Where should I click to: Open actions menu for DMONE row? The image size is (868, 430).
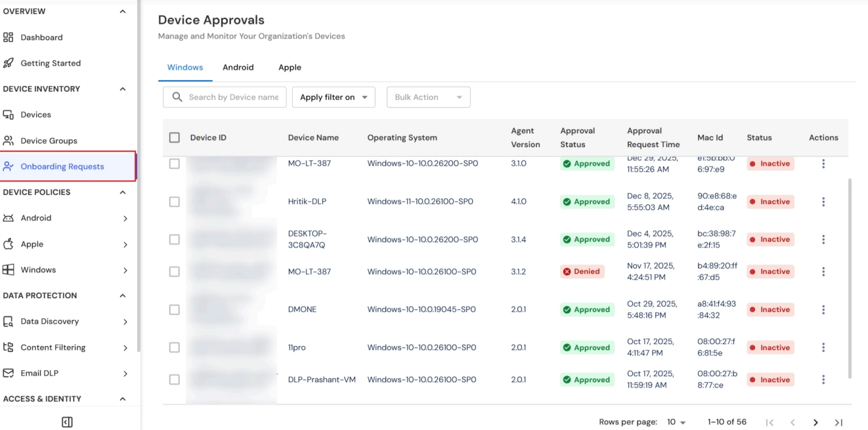pos(823,309)
